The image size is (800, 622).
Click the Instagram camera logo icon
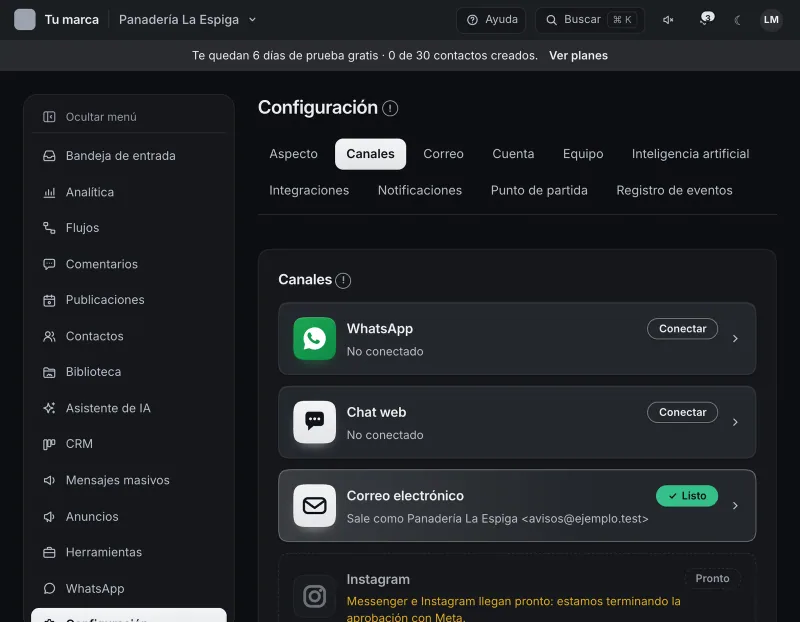pos(314,596)
